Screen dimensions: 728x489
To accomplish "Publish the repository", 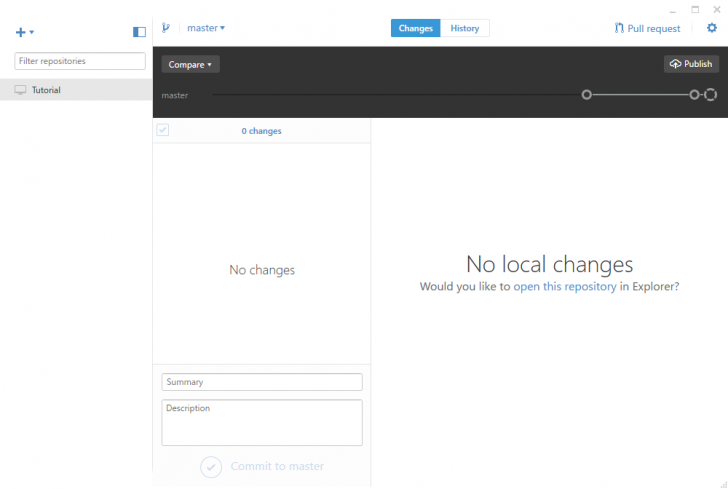I will tap(691, 64).
